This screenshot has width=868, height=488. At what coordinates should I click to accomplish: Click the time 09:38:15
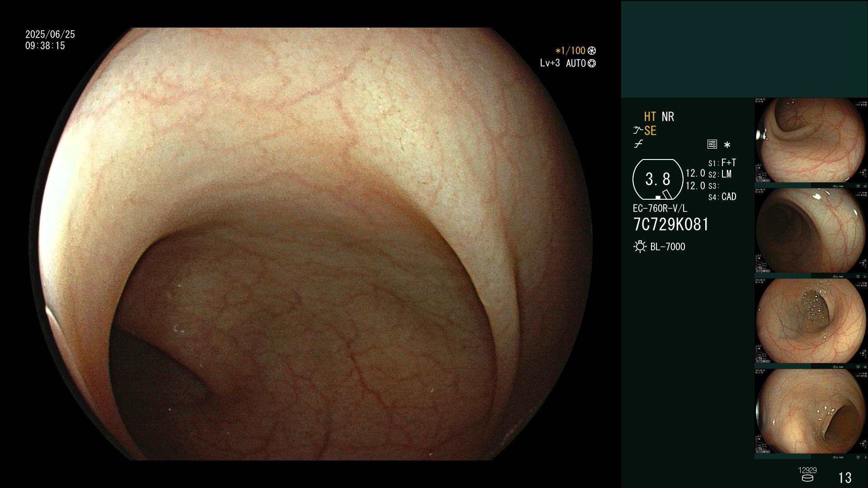[x=45, y=46]
